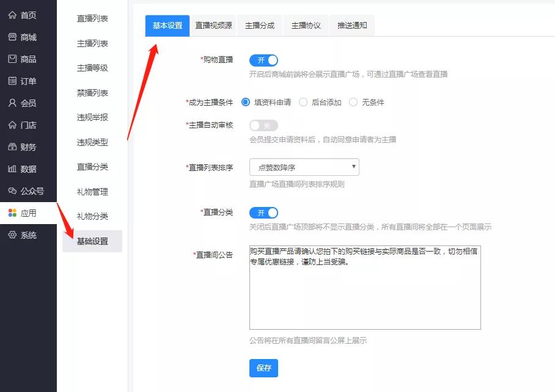Open the 推送通知 tab
The image size is (555, 392).
351,25
